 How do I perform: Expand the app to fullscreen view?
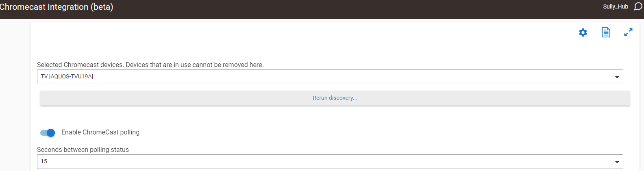628,32
